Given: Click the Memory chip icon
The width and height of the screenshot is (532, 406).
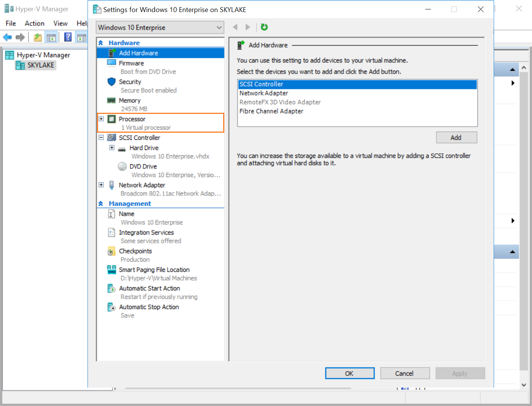Looking at the screenshot, I should coord(112,100).
